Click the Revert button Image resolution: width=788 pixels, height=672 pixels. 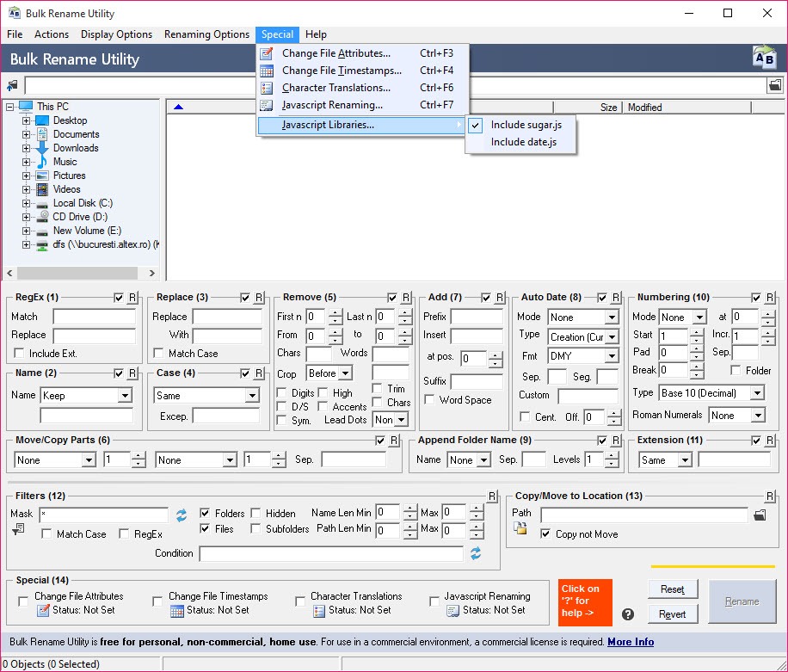pos(673,614)
